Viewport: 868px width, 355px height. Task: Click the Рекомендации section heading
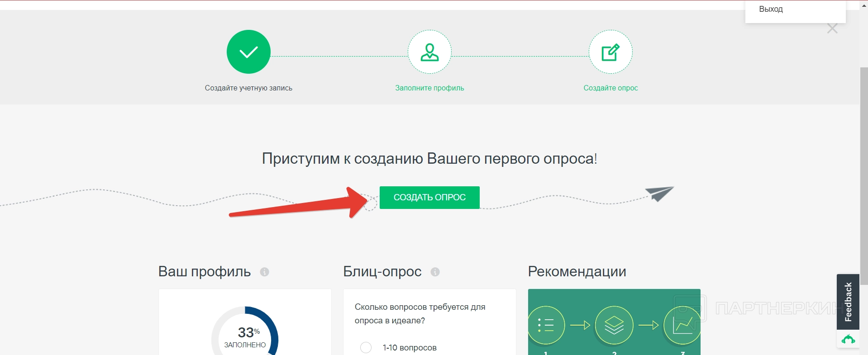tap(577, 271)
